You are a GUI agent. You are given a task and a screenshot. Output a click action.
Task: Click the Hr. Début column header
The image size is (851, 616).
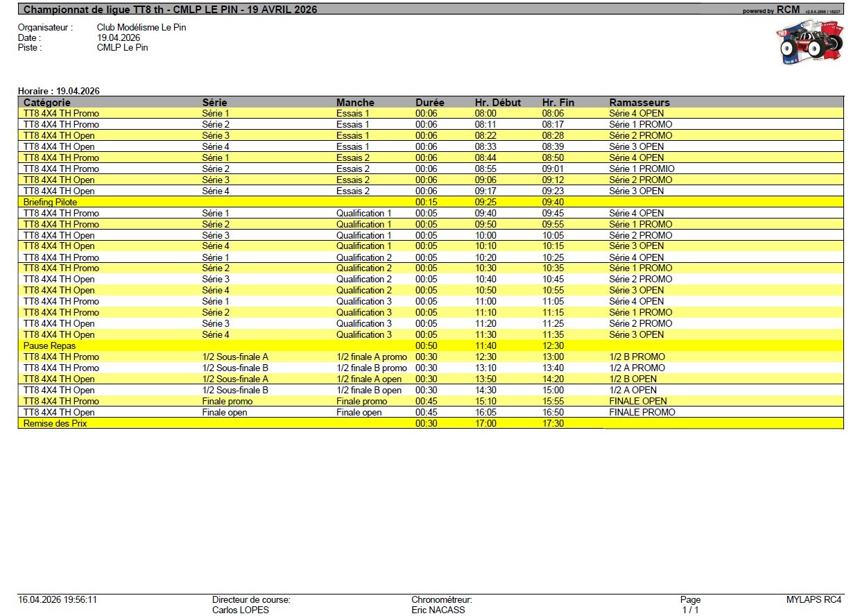[x=498, y=102]
